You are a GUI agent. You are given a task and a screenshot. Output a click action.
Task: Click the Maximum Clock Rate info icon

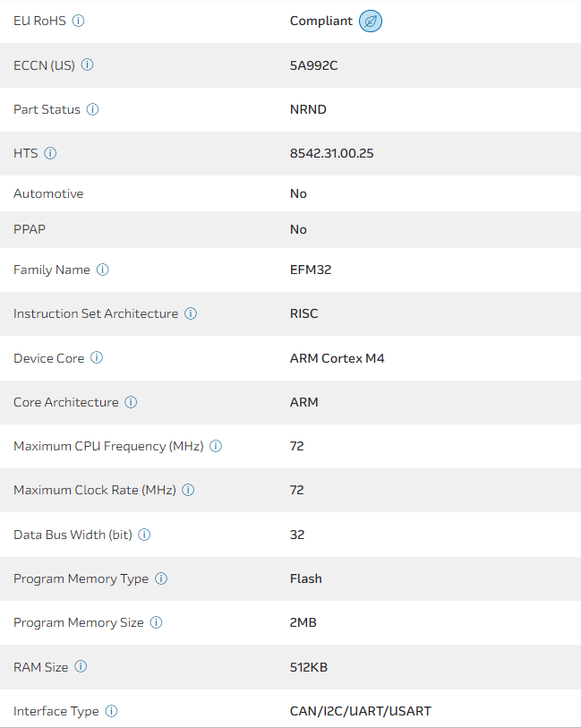[189, 490]
